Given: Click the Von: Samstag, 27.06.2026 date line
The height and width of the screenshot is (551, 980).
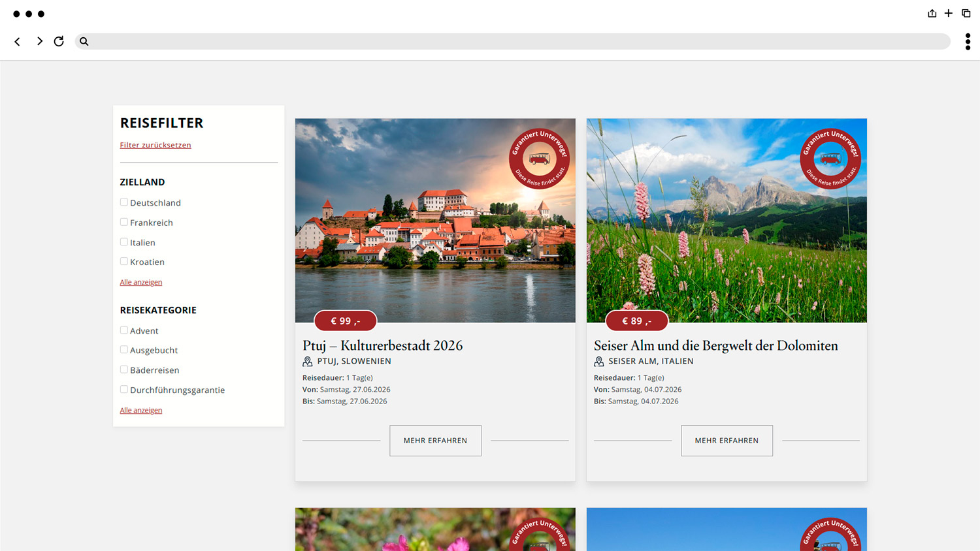Looking at the screenshot, I should pos(346,390).
